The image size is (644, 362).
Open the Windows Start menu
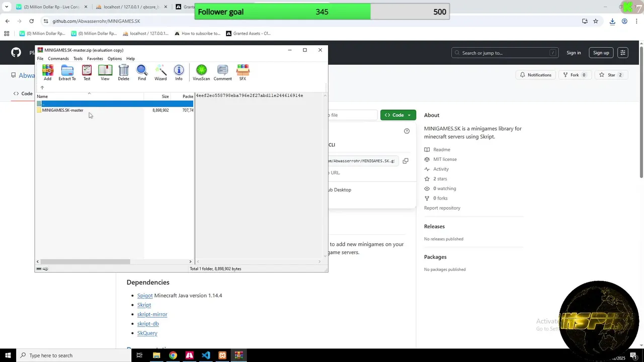click(8, 355)
